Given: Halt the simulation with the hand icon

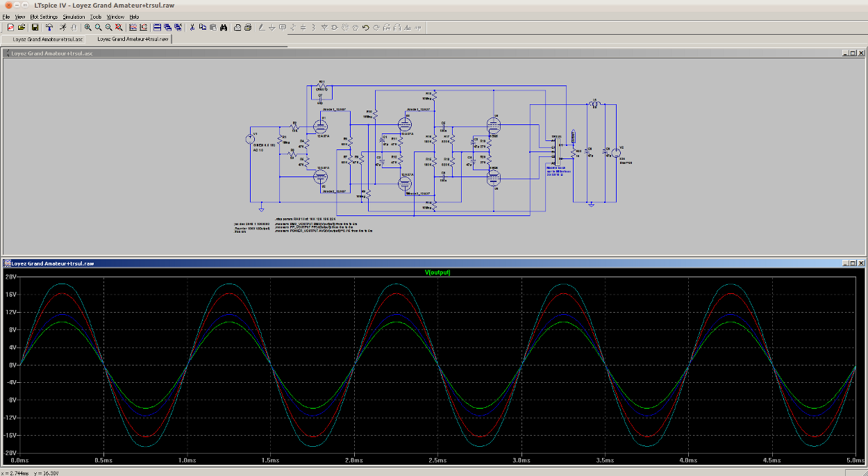Looking at the screenshot, I should [x=73, y=27].
